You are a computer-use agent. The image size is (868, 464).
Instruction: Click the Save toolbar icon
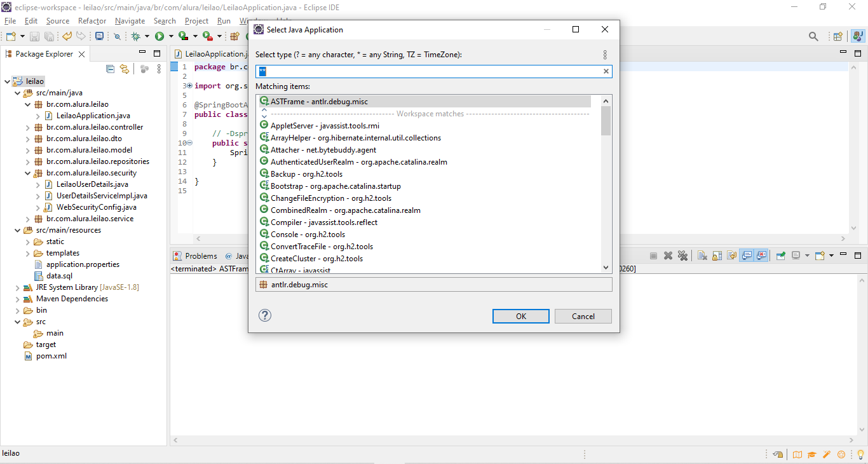click(x=34, y=36)
